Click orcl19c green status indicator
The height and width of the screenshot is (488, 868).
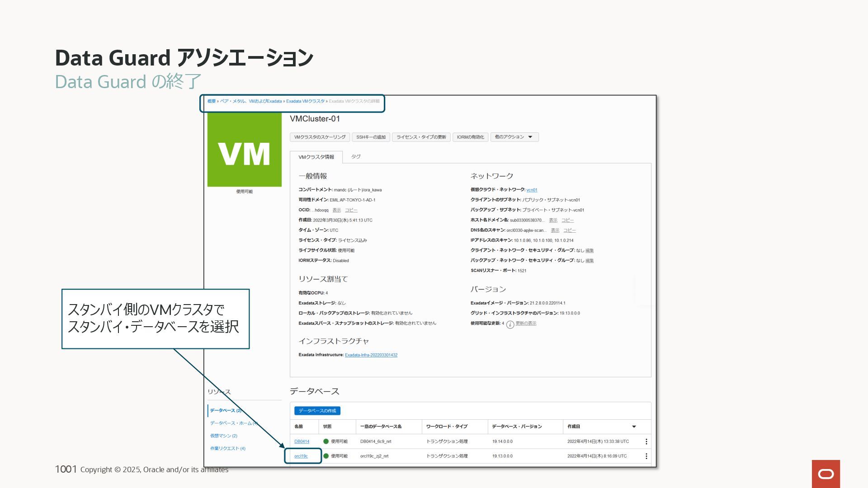(326, 456)
